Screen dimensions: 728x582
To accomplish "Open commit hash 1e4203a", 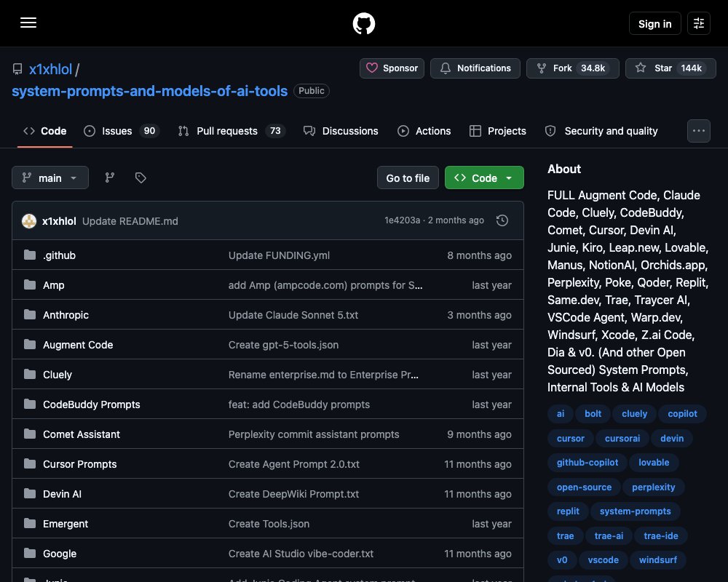I will pyautogui.click(x=402, y=220).
